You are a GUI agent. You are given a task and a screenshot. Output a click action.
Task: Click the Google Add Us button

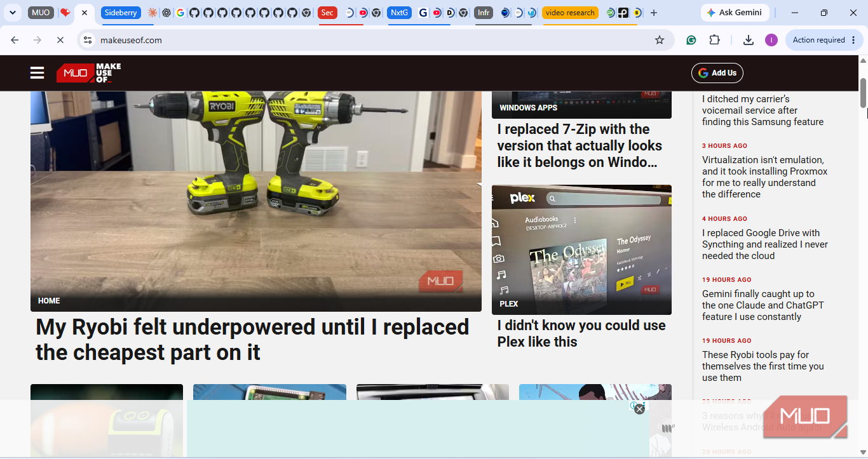pyautogui.click(x=717, y=73)
